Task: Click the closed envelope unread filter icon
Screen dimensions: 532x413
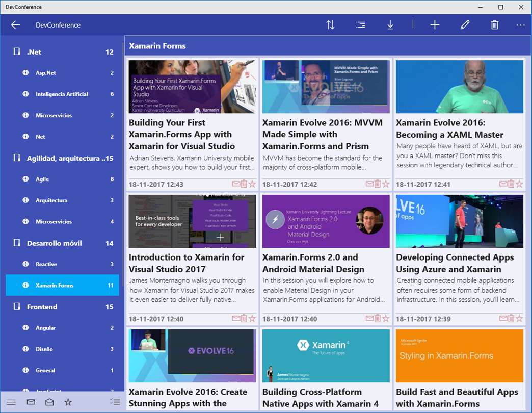Action: click(x=31, y=402)
